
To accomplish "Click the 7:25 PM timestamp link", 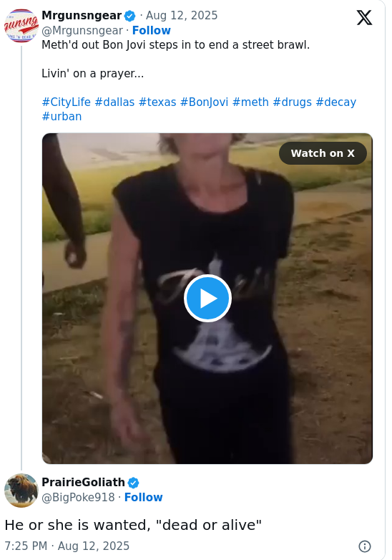I will [x=67, y=546].
